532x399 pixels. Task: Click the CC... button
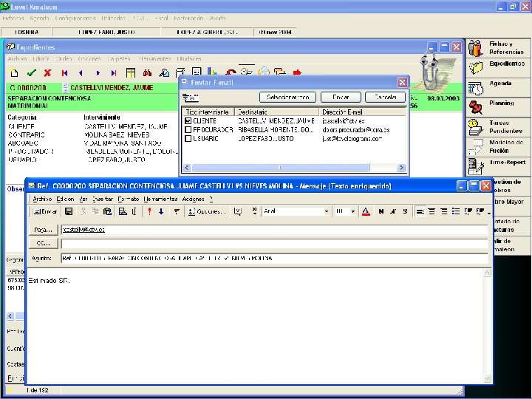[x=44, y=243]
